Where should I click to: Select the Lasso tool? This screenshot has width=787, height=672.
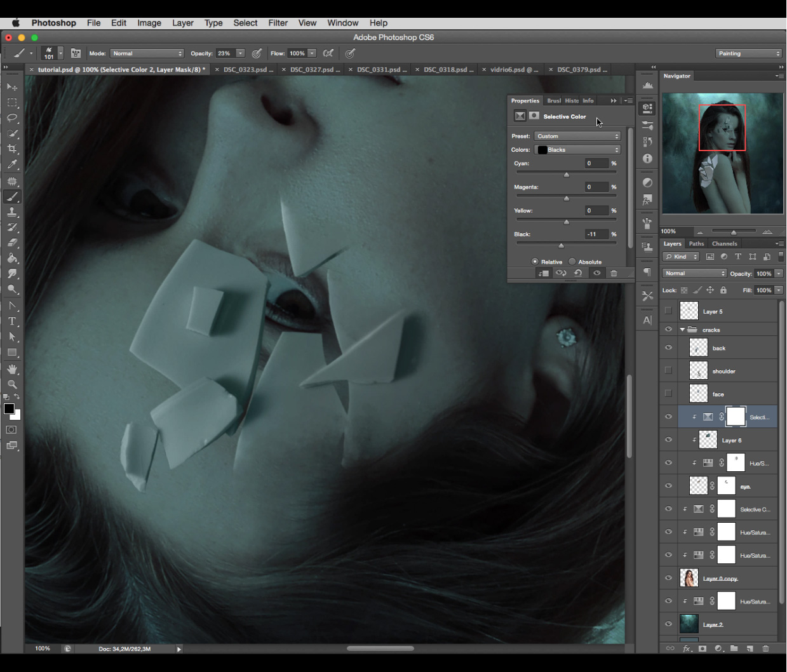point(12,118)
